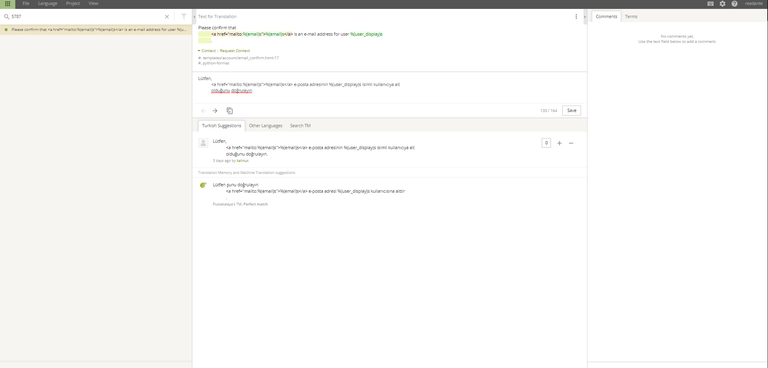Open the kalinux user profile link
The height and width of the screenshot is (368, 768).
[x=242, y=161]
